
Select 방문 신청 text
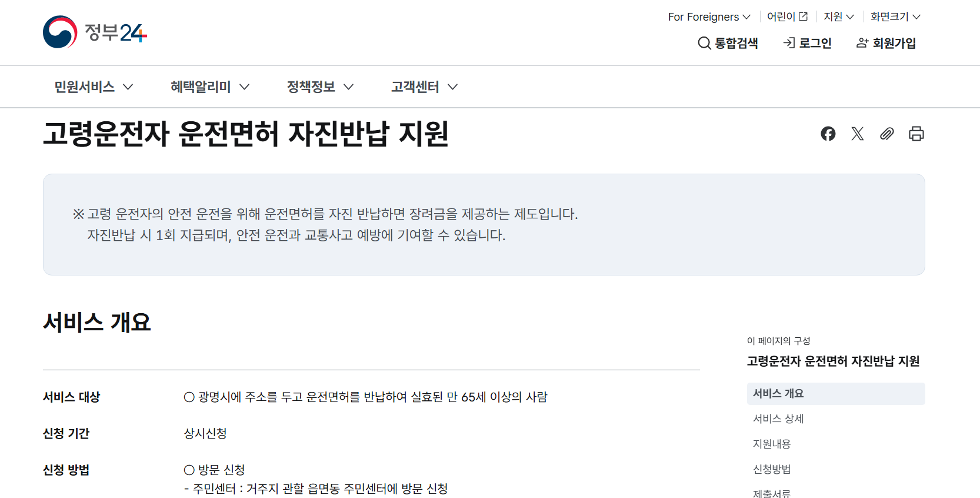tap(214, 470)
